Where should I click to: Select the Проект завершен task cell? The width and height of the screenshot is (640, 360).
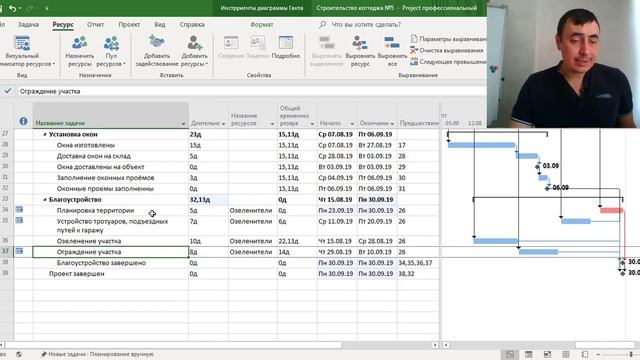(111, 273)
